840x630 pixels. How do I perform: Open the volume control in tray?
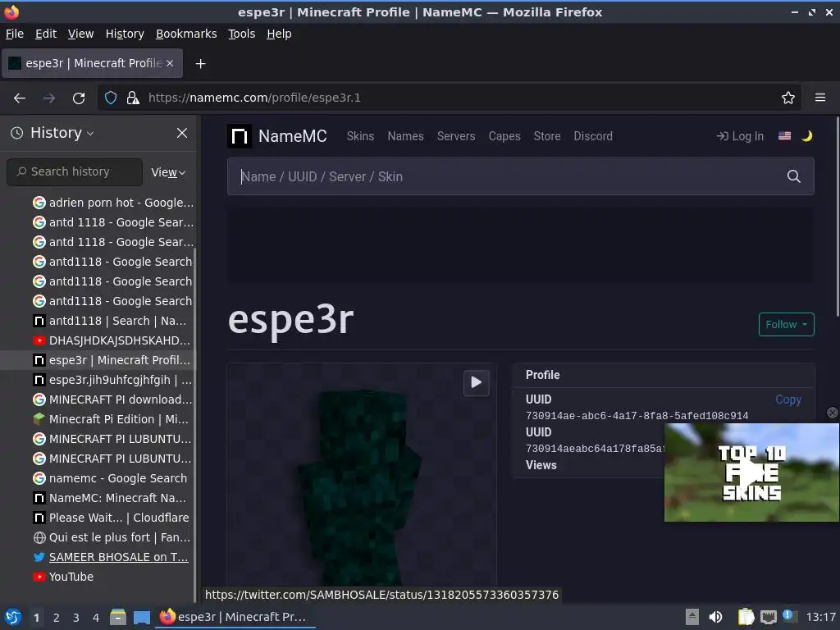point(715,617)
